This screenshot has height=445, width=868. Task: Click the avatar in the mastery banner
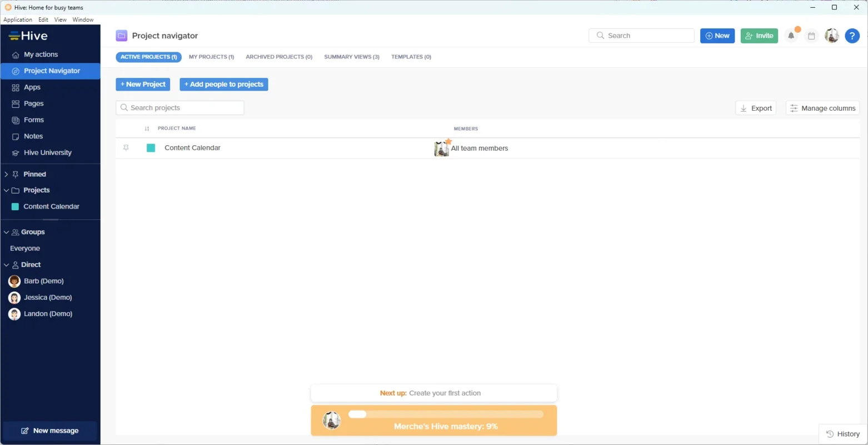click(x=332, y=421)
